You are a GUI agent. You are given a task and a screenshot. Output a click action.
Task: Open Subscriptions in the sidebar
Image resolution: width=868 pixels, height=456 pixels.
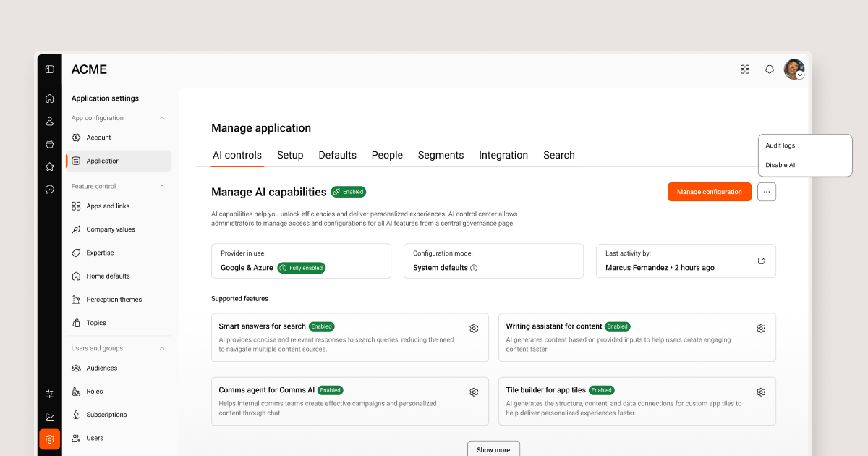pyautogui.click(x=118, y=415)
